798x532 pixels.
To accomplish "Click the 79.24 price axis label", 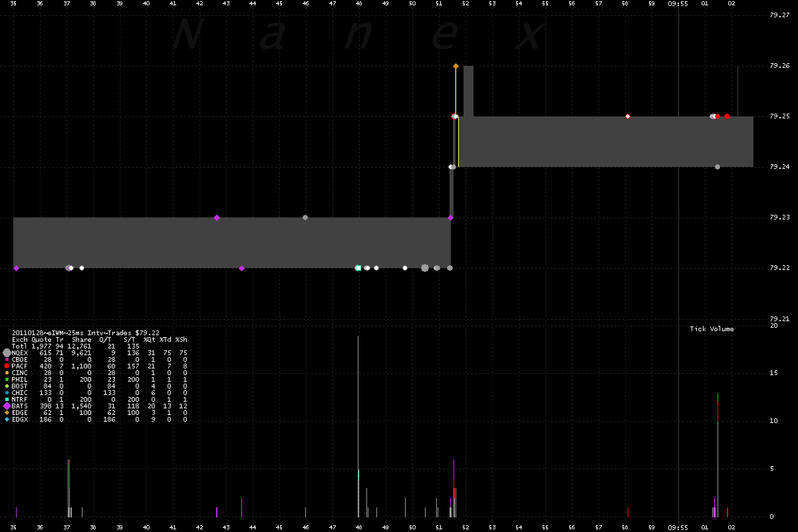I will point(779,167).
